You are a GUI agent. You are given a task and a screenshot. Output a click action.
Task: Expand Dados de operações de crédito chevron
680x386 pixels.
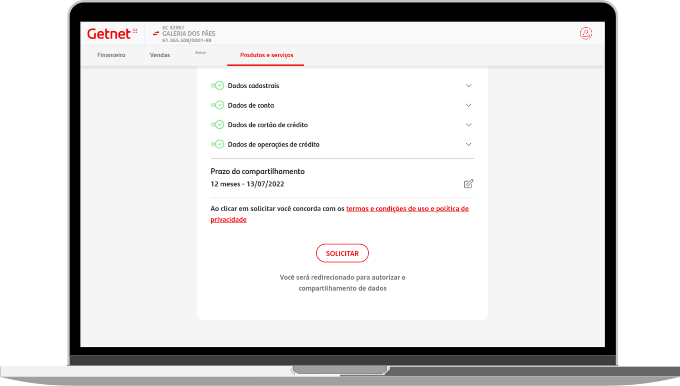(468, 144)
